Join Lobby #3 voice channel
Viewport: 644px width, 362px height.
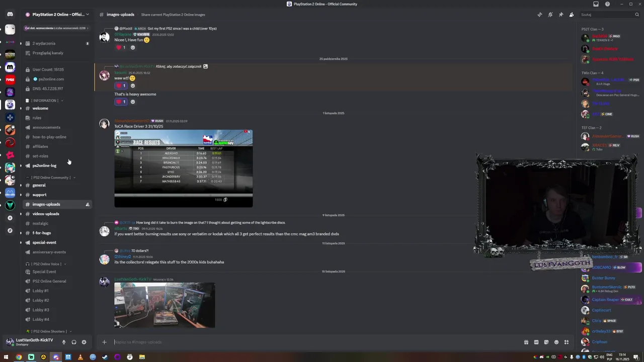point(56,310)
